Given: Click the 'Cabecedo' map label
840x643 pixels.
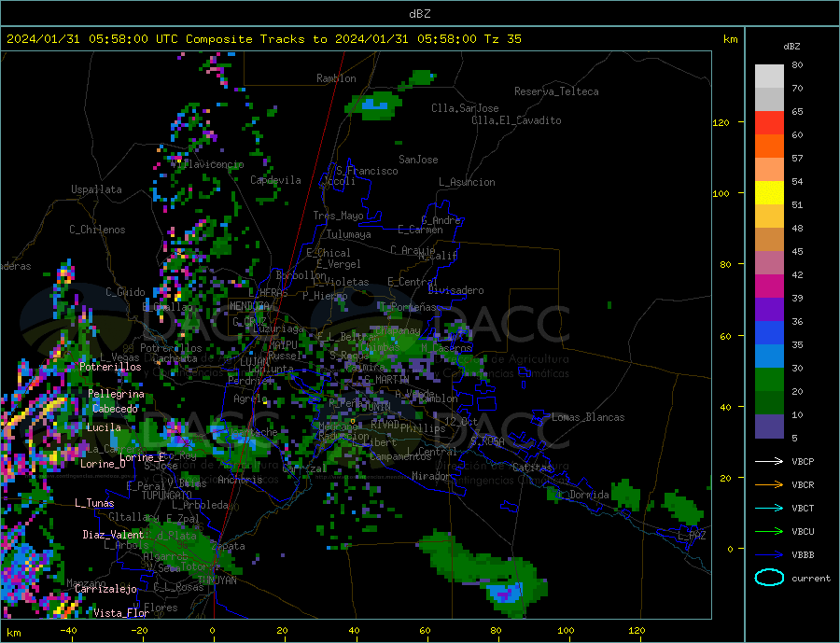Looking at the screenshot, I should 115,409.
